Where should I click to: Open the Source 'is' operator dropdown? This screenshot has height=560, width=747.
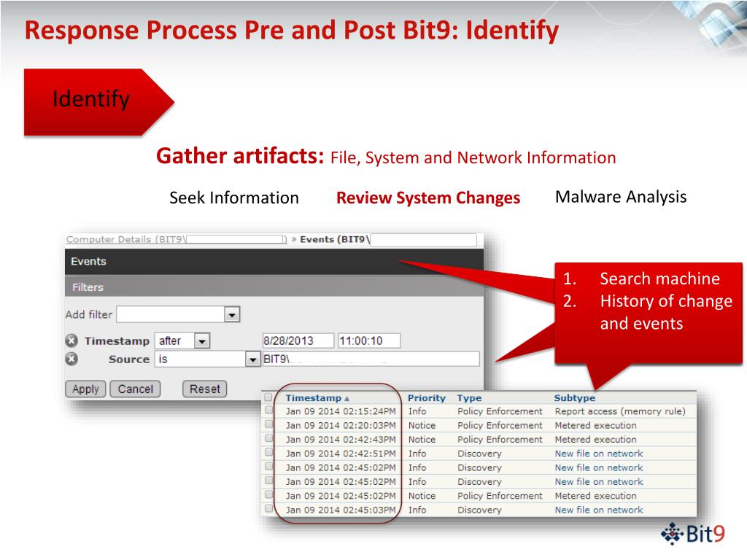pos(252,359)
